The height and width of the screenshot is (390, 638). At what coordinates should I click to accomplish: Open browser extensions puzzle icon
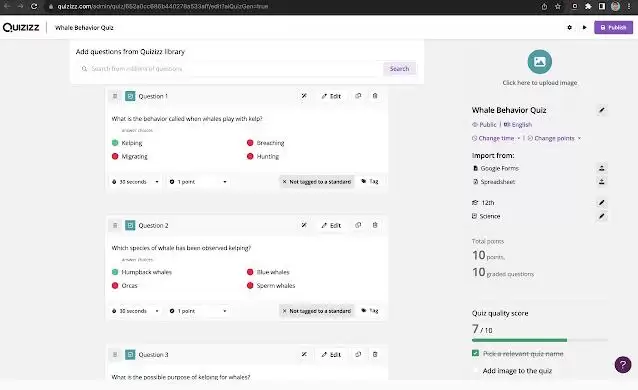[588, 6]
